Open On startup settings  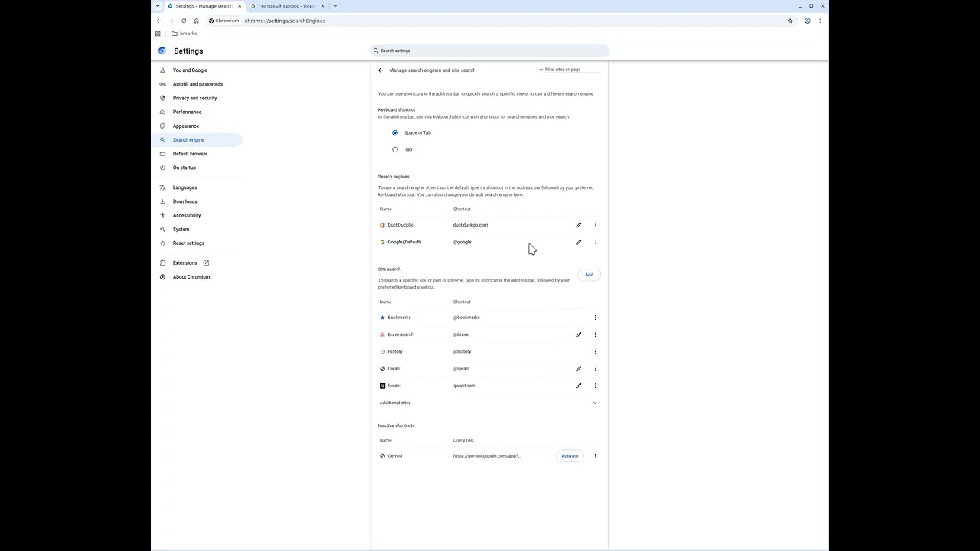click(185, 168)
